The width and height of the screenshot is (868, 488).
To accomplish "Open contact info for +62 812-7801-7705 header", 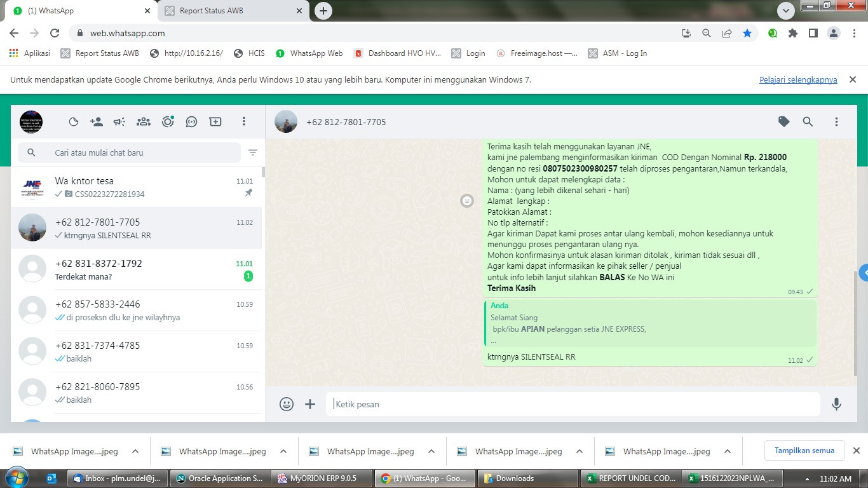I will (346, 122).
